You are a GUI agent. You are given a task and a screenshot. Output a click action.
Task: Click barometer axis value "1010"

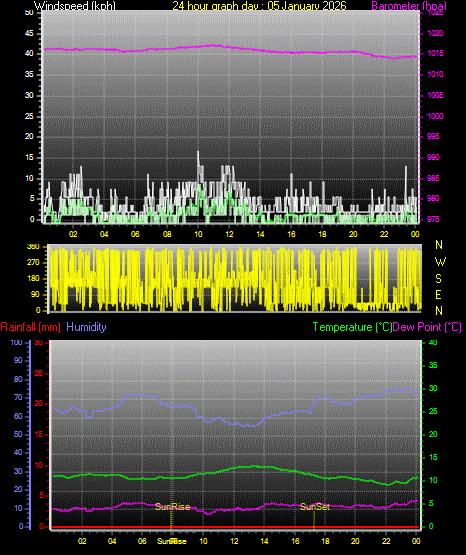[x=436, y=74]
